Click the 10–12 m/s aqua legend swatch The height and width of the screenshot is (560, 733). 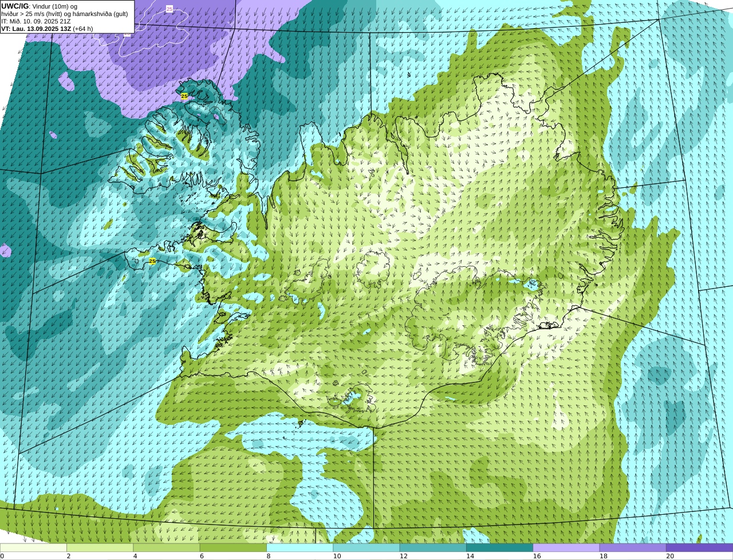[366, 547]
